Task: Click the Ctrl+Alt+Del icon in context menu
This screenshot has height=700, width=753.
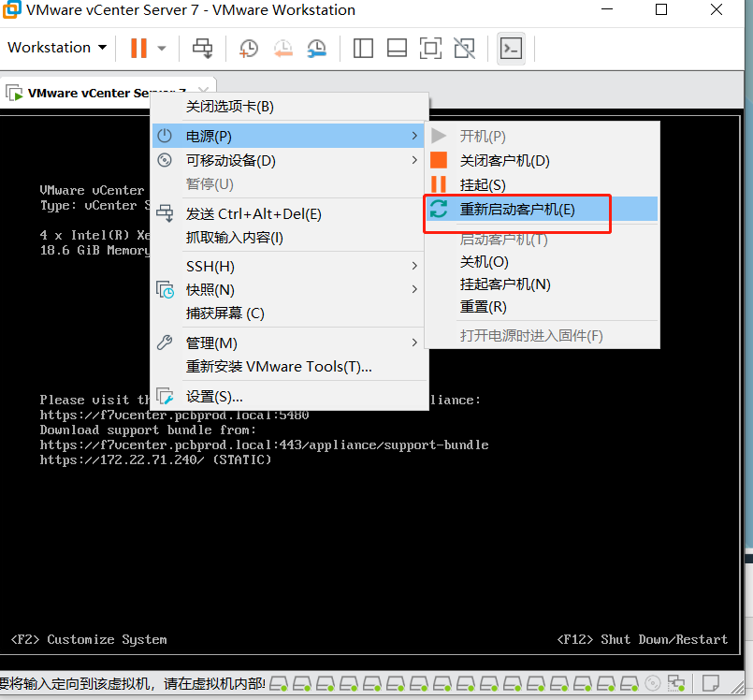Action: [165, 213]
